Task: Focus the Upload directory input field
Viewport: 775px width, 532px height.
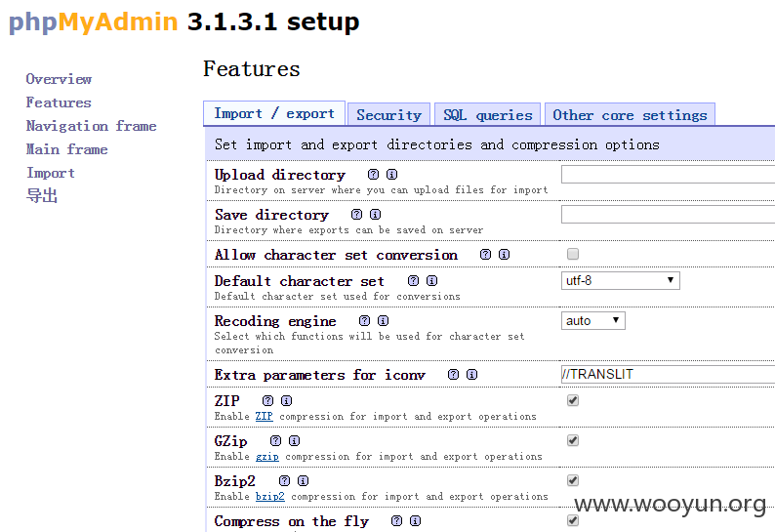Action: pyautogui.click(x=668, y=175)
